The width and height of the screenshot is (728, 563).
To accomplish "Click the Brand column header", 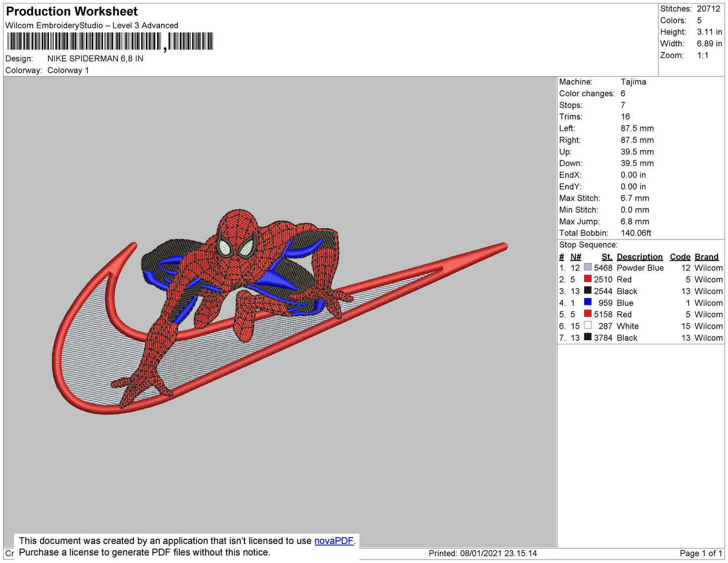I will coord(706,257).
